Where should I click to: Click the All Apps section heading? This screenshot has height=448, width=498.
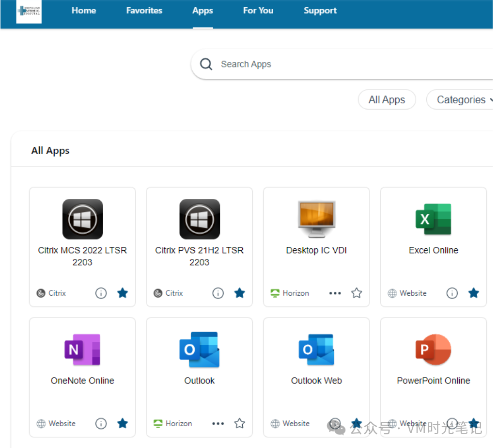click(x=50, y=151)
